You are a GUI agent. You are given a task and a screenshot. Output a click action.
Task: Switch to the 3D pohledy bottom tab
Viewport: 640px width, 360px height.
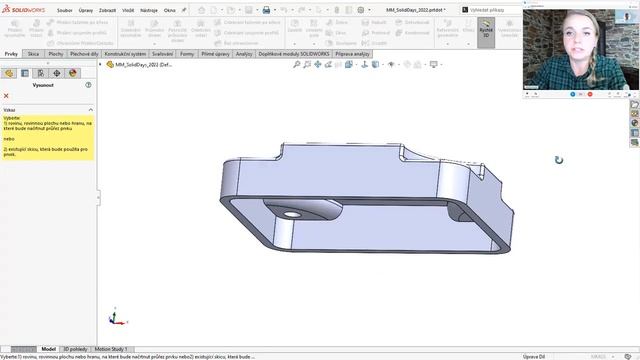tap(75, 349)
